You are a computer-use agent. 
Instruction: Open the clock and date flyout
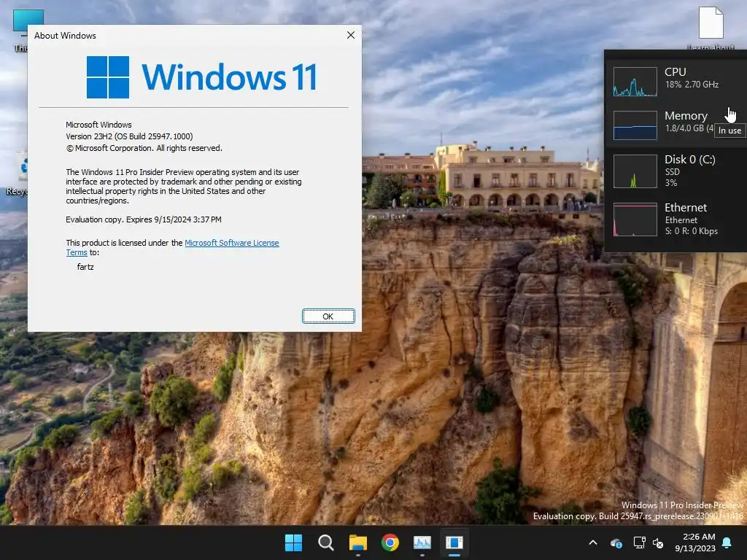(x=695, y=542)
